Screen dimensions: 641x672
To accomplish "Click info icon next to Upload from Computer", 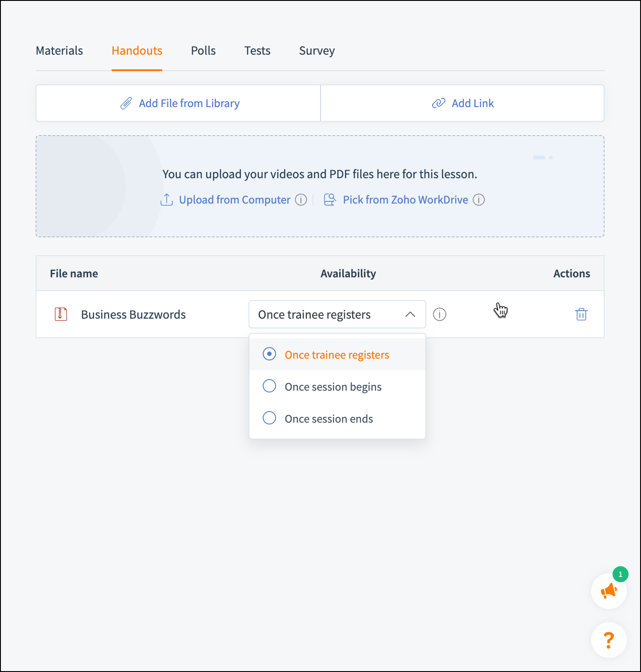I will click(301, 200).
